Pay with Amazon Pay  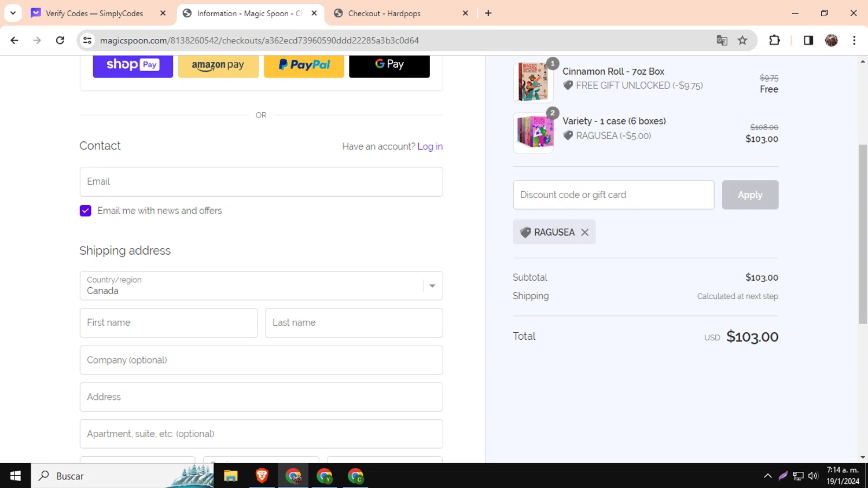pos(218,65)
